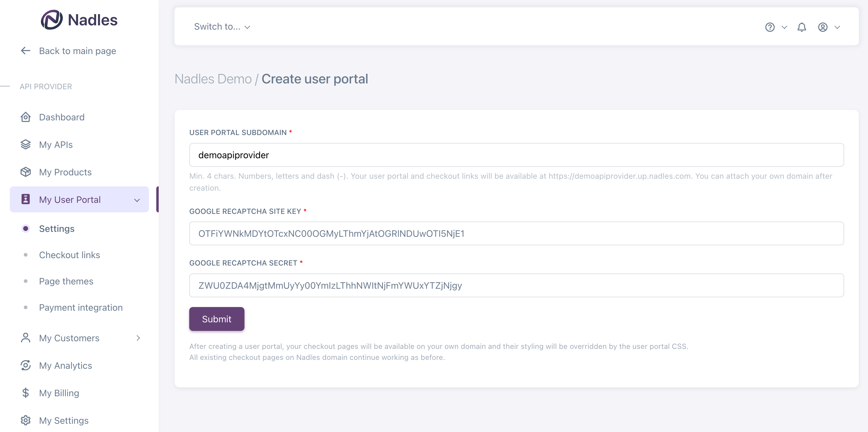
Task: Collapse the My User Portal chevron
Action: (137, 200)
